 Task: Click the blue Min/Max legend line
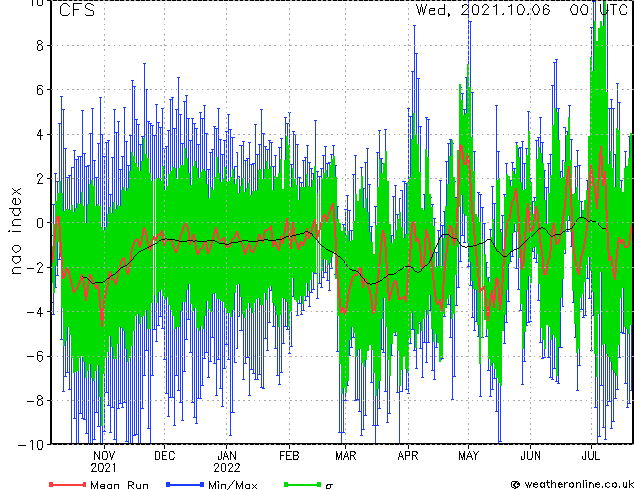[185, 484]
